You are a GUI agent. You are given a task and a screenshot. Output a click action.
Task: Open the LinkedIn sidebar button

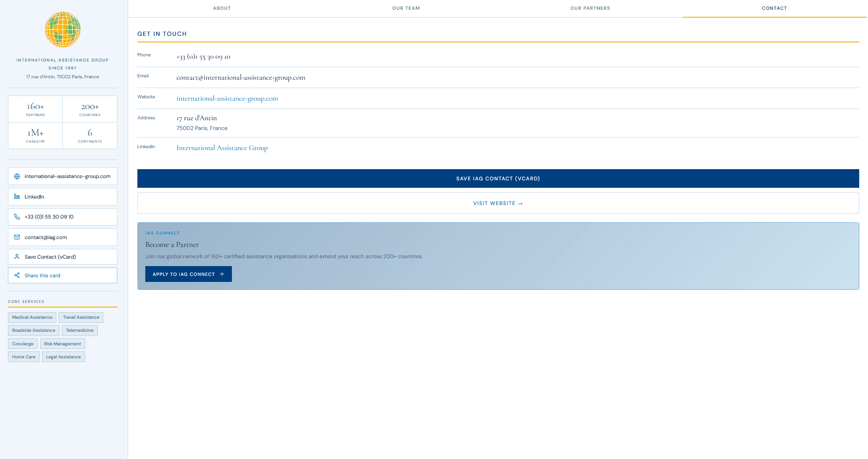pyautogui.click(x=62, y=197)
